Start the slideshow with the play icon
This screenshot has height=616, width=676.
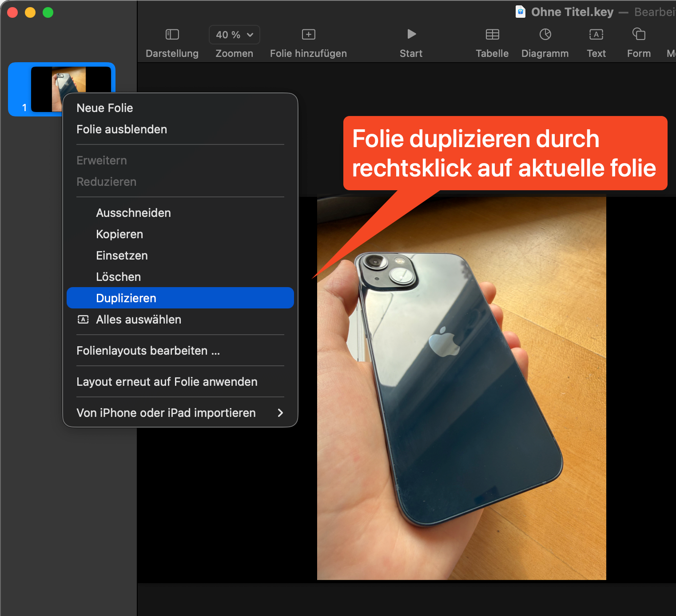(411, 34)
